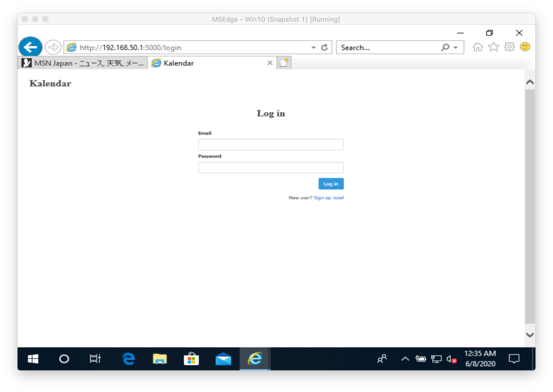
Task: Open Microsoft Store from taskbar
Action: [x=191, y=359]
